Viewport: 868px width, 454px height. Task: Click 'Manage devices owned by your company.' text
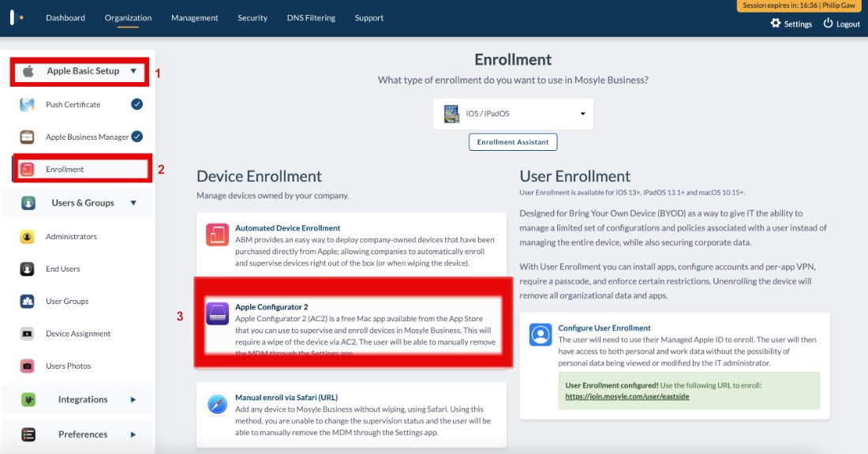click(272, 196)
